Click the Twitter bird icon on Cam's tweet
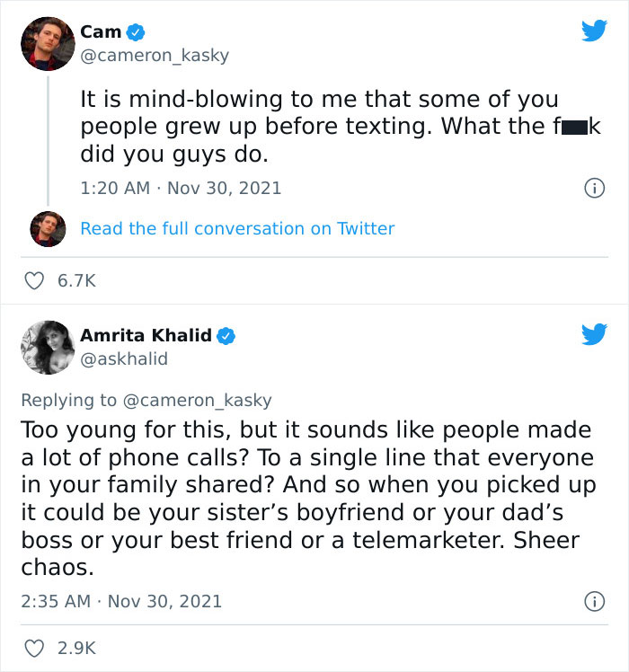 click(594, 31)
